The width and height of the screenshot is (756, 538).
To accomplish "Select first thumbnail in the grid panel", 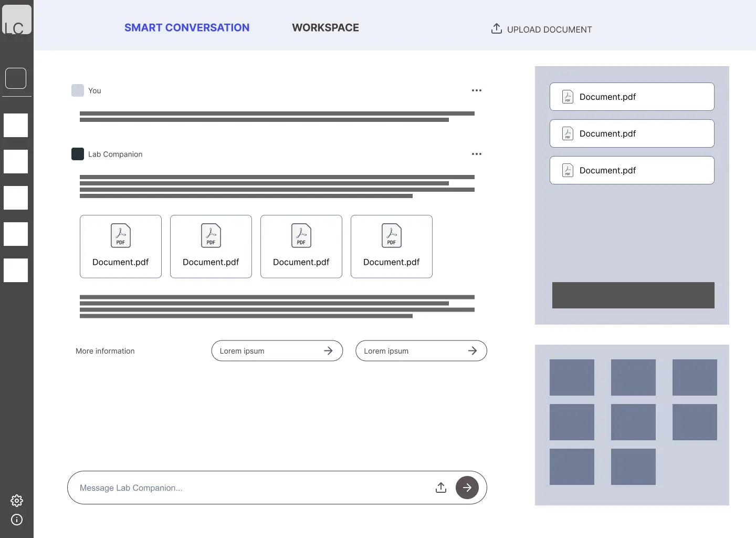I will coord(572,377).
